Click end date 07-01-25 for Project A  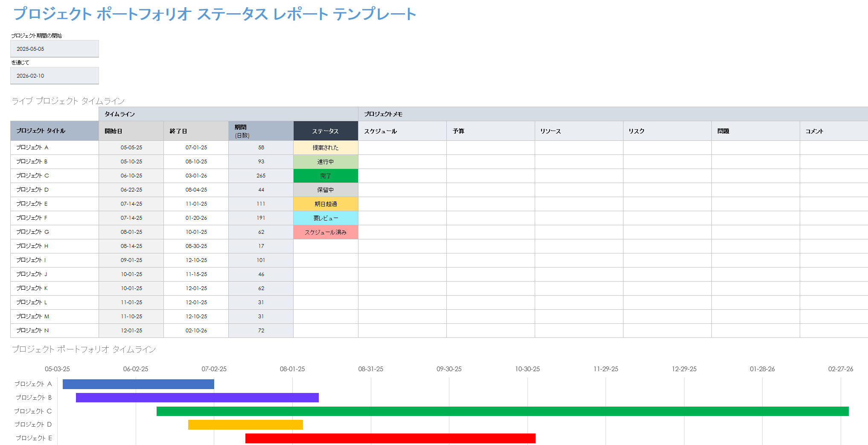coord(196,148)
